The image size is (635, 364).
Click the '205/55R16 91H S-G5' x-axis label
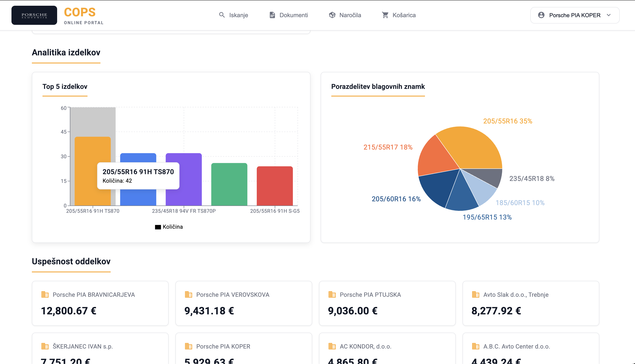275,211
